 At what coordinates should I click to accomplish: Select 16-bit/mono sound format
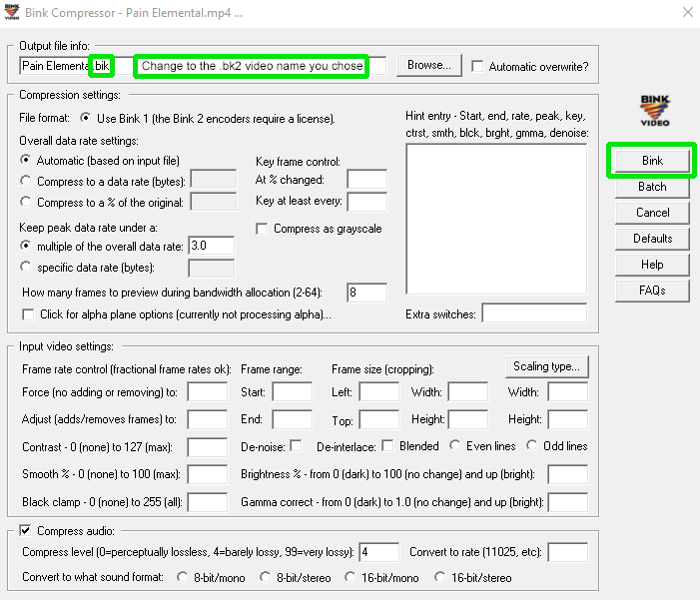pyautogui.click(x=350, y=577)
